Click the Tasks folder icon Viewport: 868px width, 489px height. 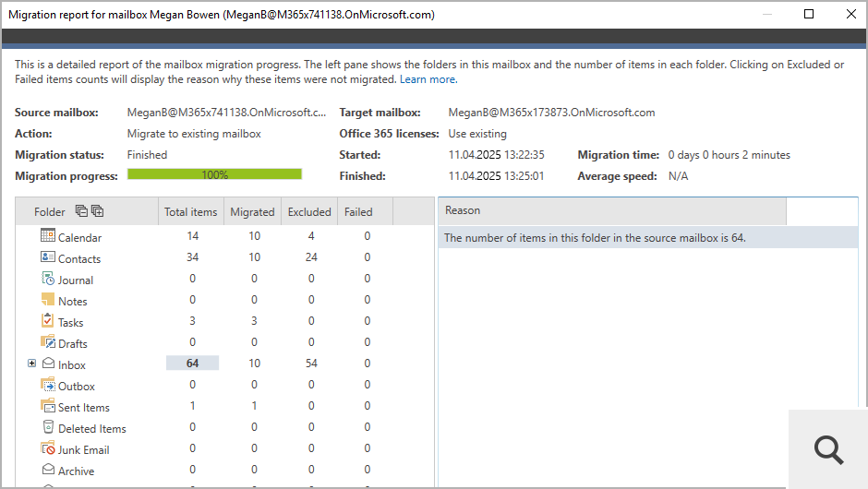[48, 321]
